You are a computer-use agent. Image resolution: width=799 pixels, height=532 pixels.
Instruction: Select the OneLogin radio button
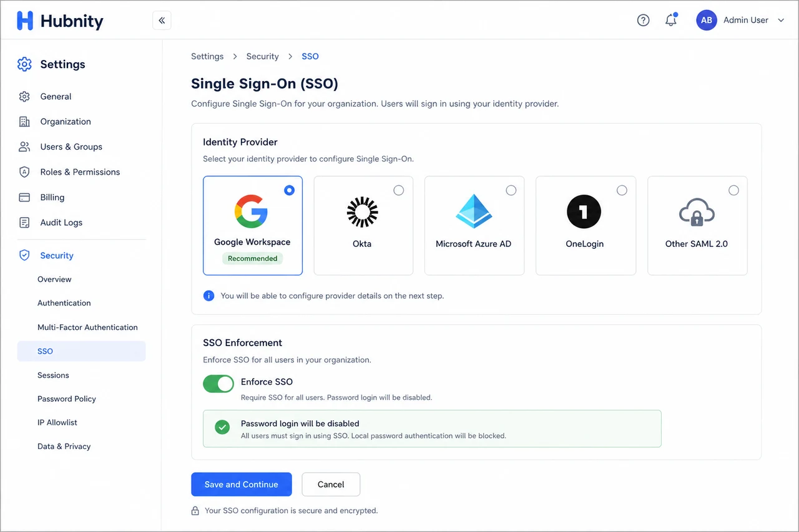coord(622,190)
